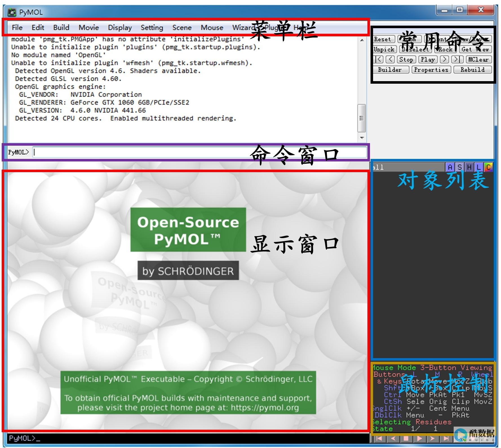Click the bottom viewer PyMOL>_ command line
This screenshot has height=448, width=501.
click(187, 438)
